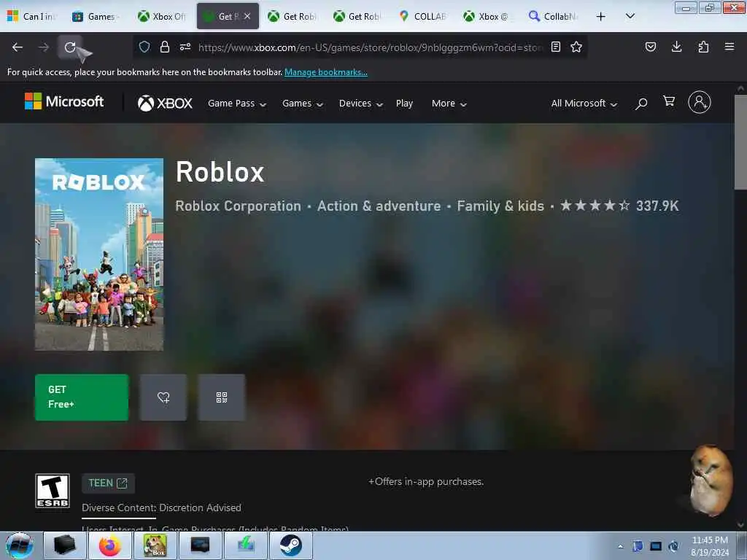Open the Windows Start orb
747x560 pixels.
(x=20, y=545)
